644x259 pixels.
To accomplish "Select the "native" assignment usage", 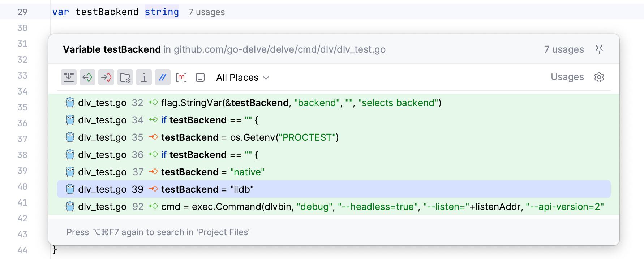I will click(x=212, y=172).
